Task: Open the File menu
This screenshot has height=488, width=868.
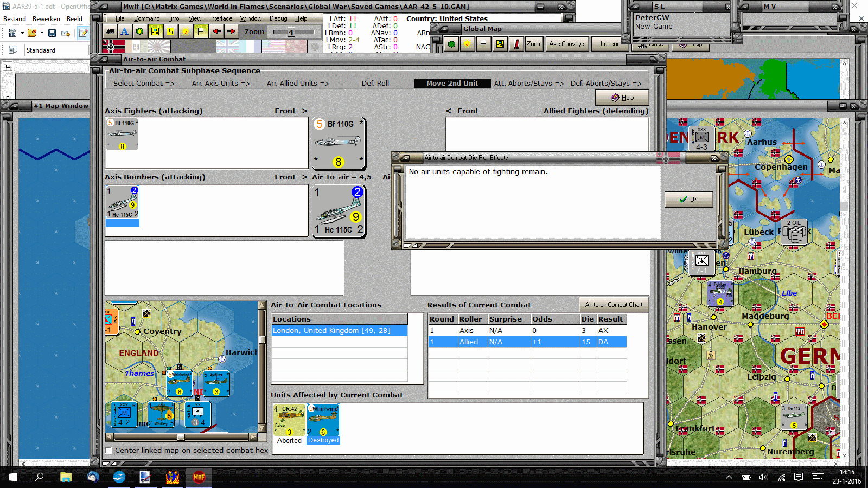Action: click(x=120, y=18)
